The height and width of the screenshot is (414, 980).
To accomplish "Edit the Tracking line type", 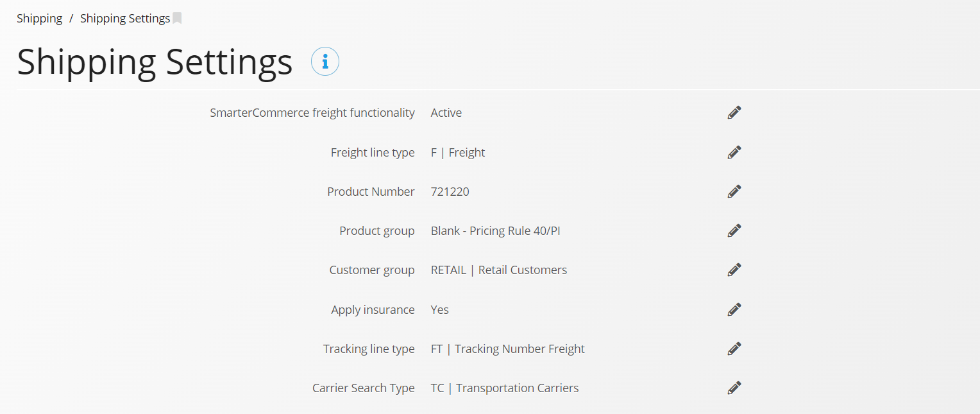I will pos(734,349).
